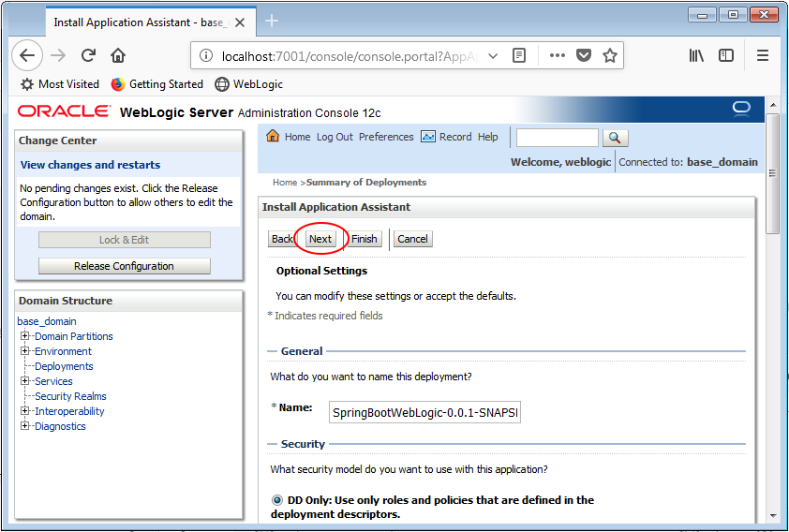This screenshot has height=532, width=789.
Task: Click scrollbar down arrow
Action: (x=772, y=515)
